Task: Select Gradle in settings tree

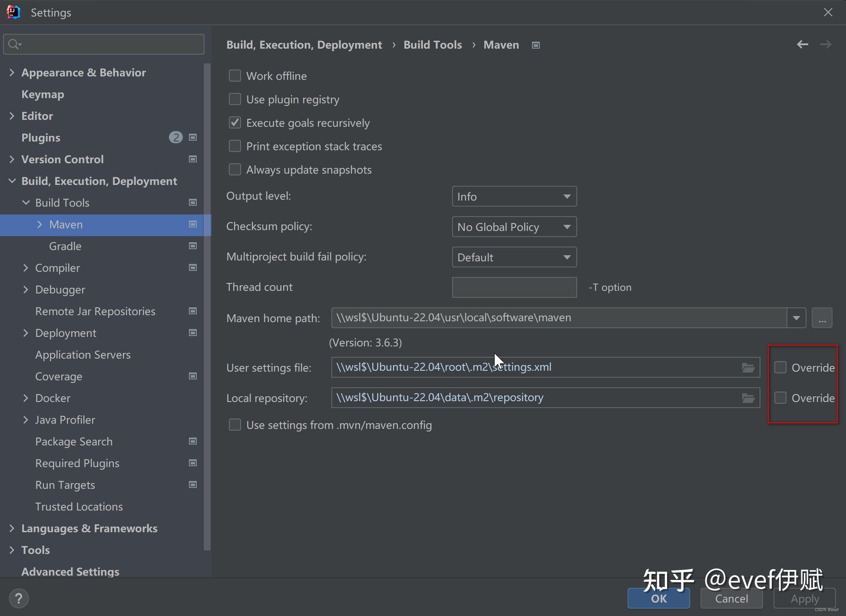Action: point(65,246)
